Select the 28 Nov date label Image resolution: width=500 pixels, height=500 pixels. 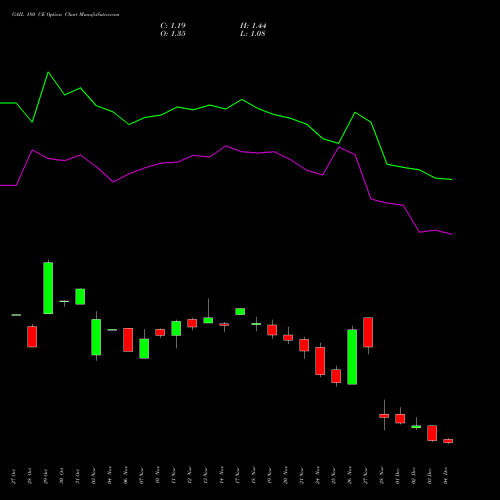click(x=382, y=476)
